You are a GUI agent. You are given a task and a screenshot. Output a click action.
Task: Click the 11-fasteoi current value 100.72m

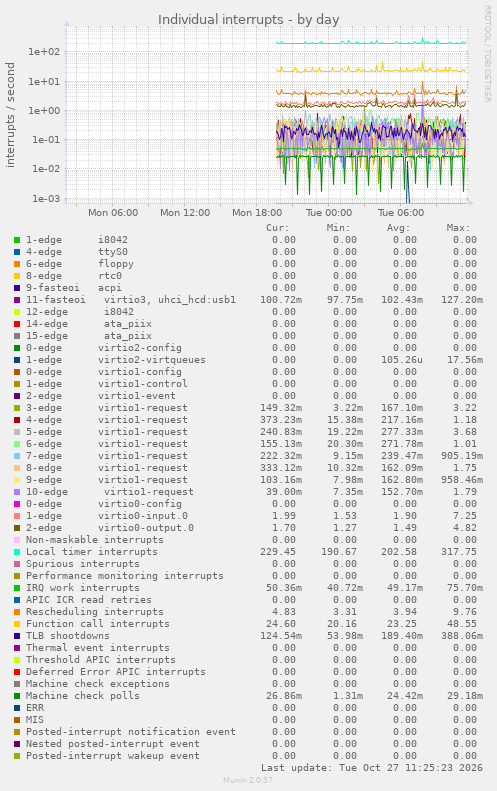tap(281, 300)
